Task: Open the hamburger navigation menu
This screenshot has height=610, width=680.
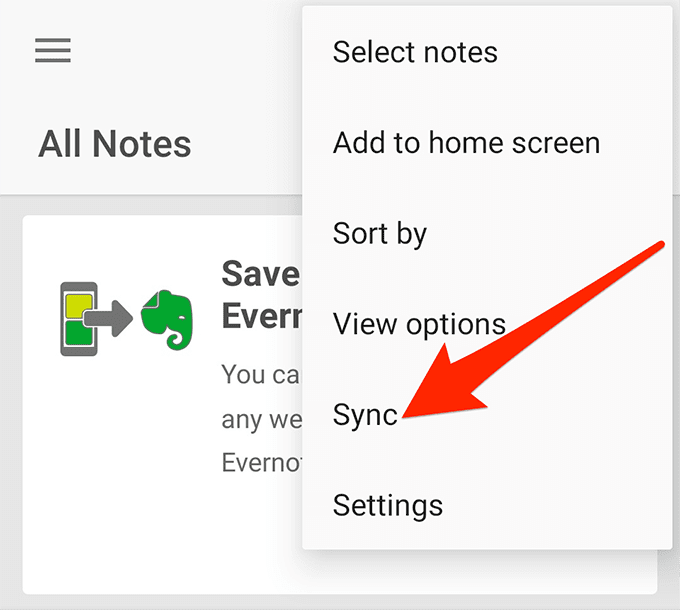Action: point(53,50)
